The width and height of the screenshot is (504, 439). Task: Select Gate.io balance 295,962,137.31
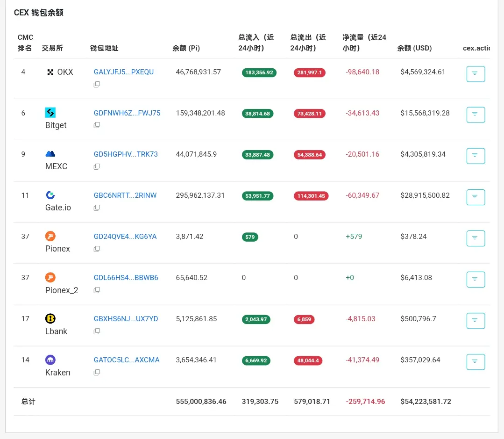pos(200,195)
